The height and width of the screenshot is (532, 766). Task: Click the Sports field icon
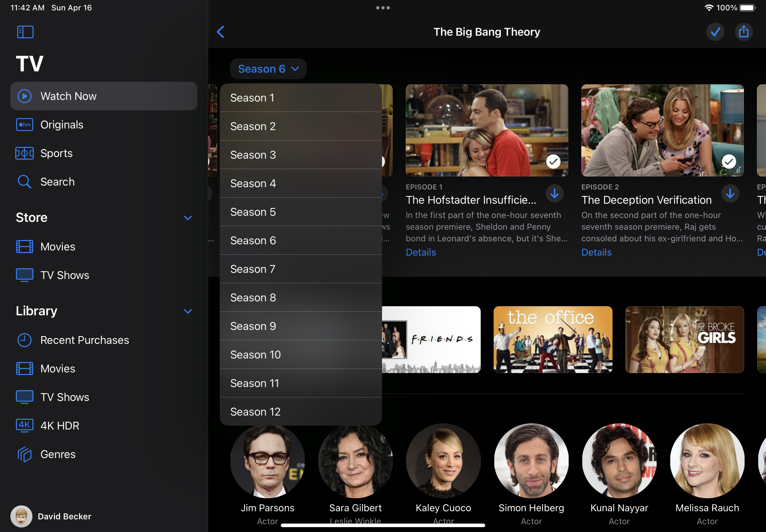[x=24, y=153]
